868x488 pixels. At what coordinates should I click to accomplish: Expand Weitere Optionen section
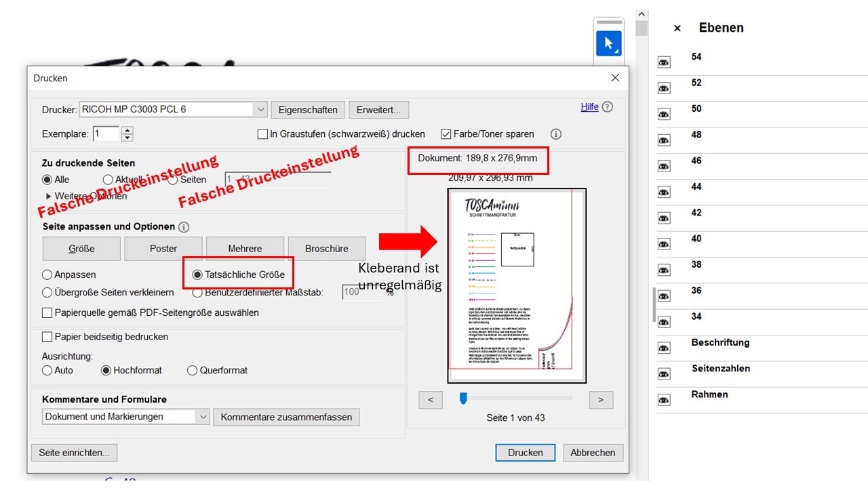pyautogui.click(x=49, y=197)
